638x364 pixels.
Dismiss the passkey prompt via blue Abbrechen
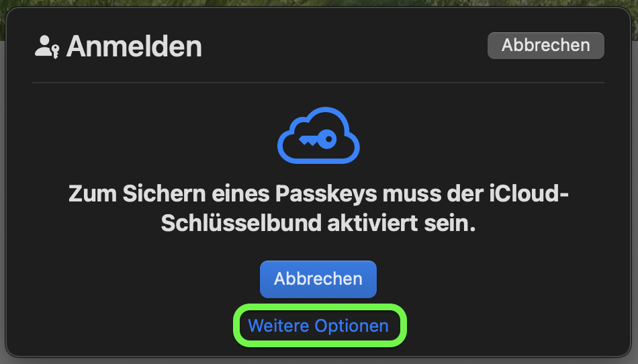coord(318,279)
